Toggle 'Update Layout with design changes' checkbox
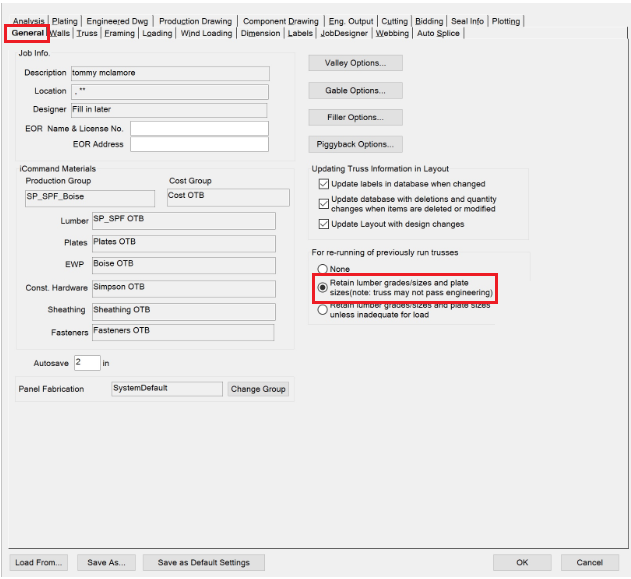Image resolution: width=631 pixels, height=579 pixels. pyautogui.click(x=323, y=224)
